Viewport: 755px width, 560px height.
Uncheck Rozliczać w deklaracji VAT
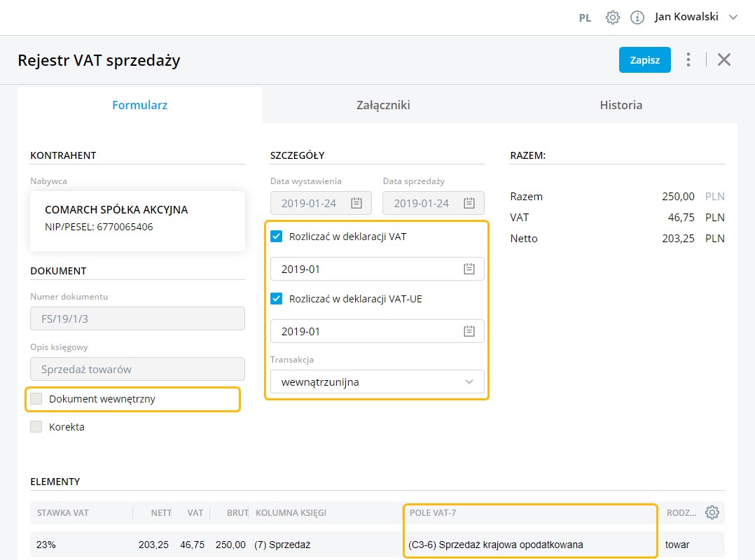[x=277, y=237]
